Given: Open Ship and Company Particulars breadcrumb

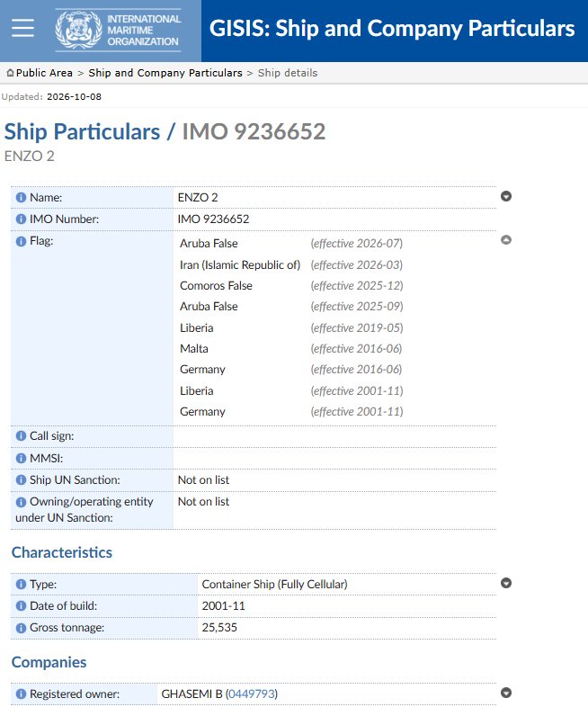Looking at the screenshot, I should [165, 73].
